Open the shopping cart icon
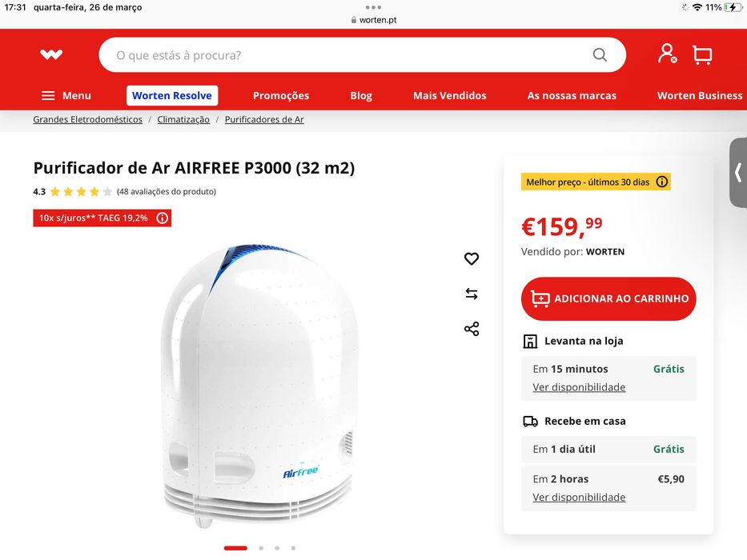Image resolution: width=747 pixels, height=560 pixels. [702, 54]
